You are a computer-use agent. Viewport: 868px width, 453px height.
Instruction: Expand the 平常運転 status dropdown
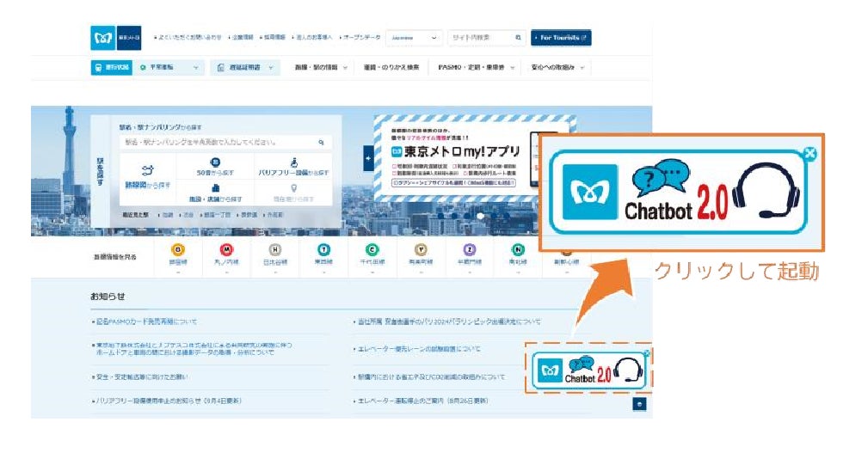[169, 68]
